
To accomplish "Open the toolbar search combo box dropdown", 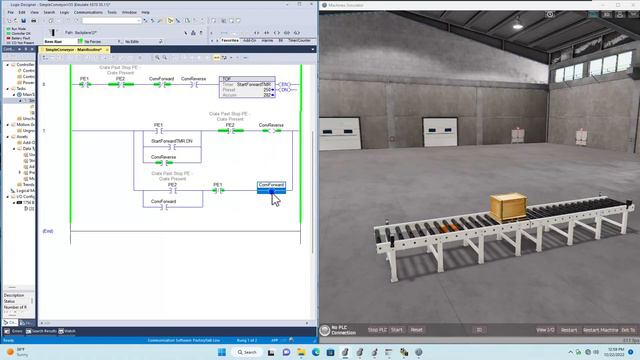I will (139, 21).
